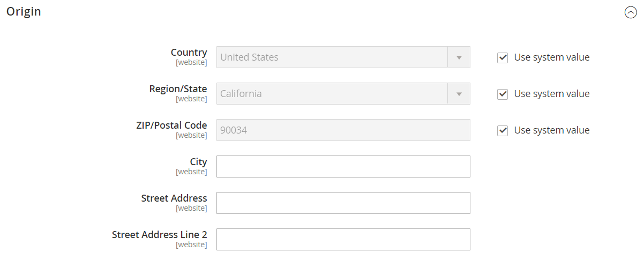This screenshot has height=259, width=644.
Task: Click 'Use system value' text beside Region/State
Action: (552, 94)
